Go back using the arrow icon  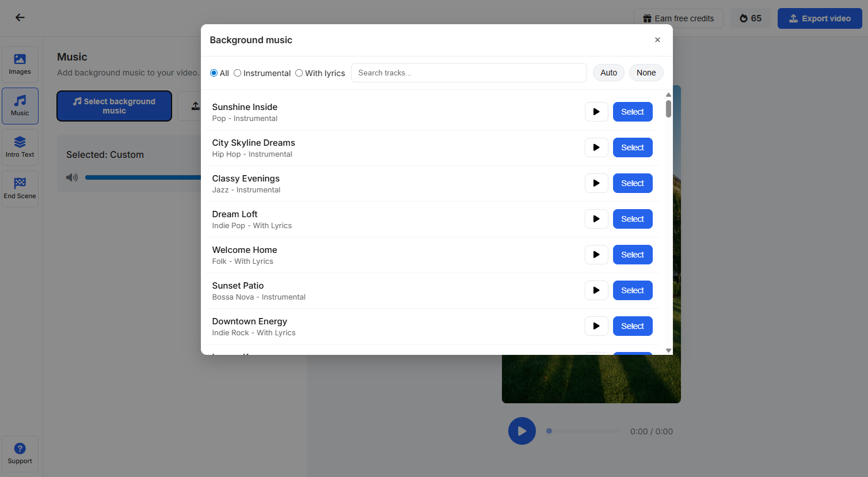(20, 17)
